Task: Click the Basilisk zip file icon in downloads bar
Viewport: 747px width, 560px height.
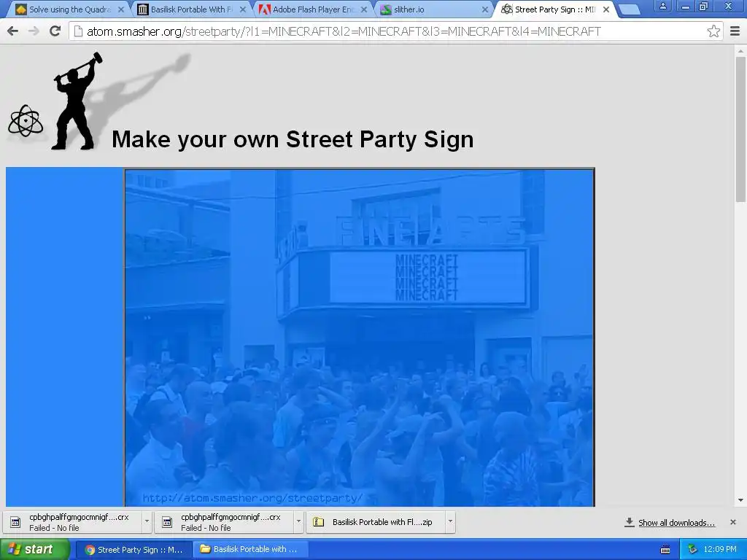Action: (318, 522)
